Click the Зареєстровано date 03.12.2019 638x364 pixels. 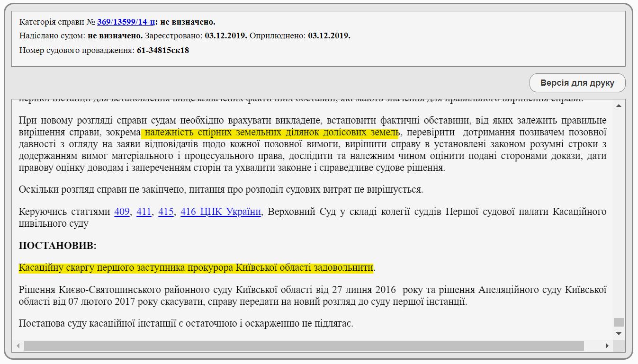point(225,36)
